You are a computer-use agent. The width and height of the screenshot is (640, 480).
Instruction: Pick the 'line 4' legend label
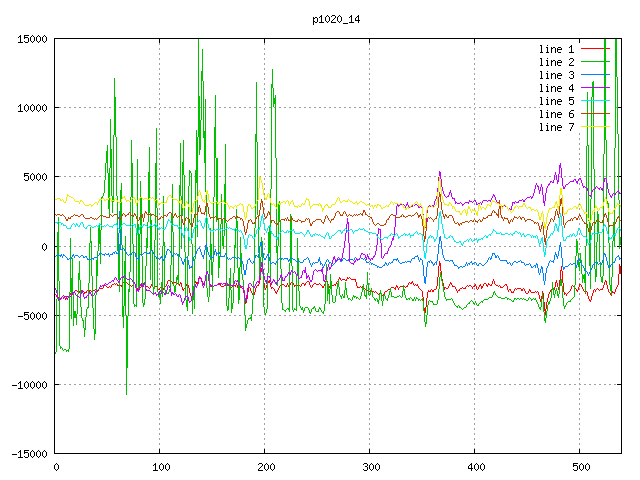point(556,88)
